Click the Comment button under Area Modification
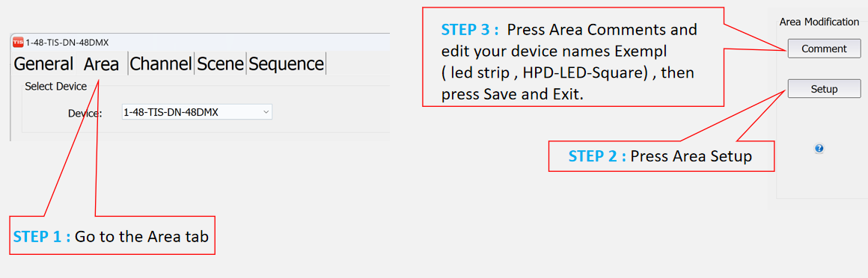The height and width of the screenshot is (278, 868). tap(824, 49)
